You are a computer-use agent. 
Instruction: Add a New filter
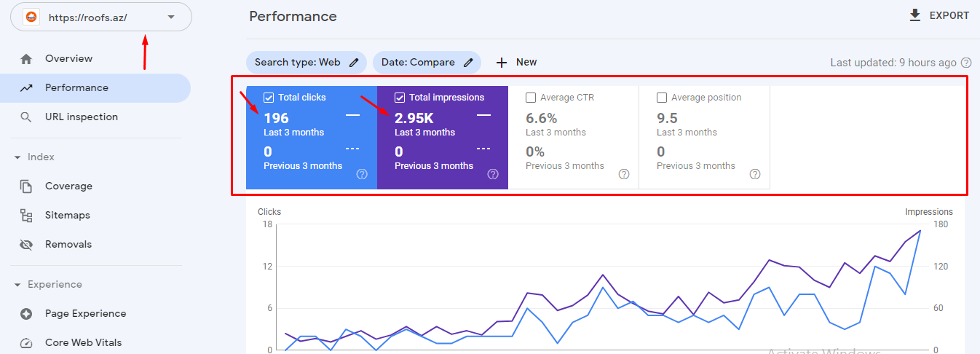pyautogui.click(x=516, y=63)
